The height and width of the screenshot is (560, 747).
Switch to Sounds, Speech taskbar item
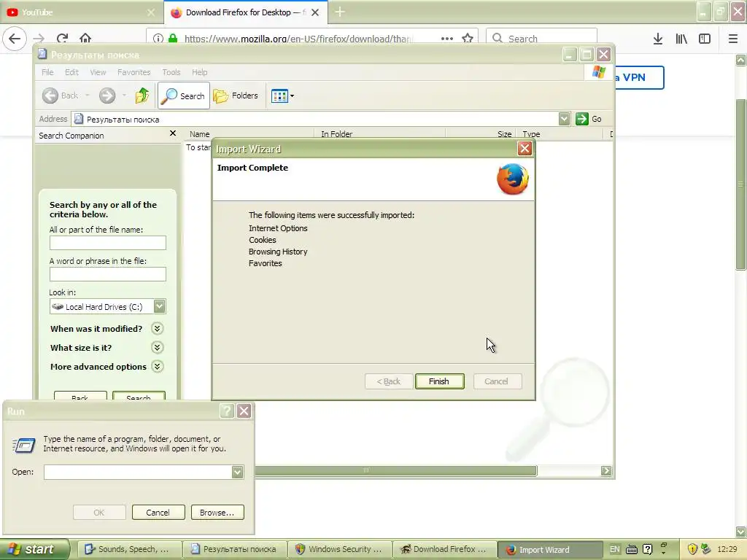[129, 550]
